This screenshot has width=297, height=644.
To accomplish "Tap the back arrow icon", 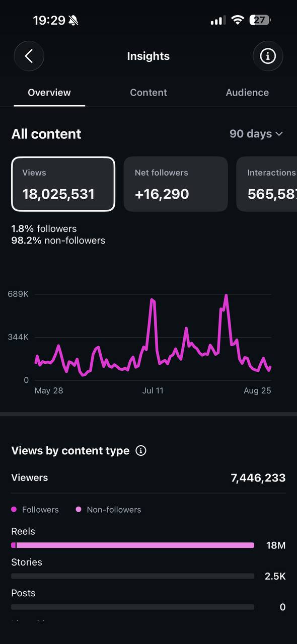I will point(29,56).
